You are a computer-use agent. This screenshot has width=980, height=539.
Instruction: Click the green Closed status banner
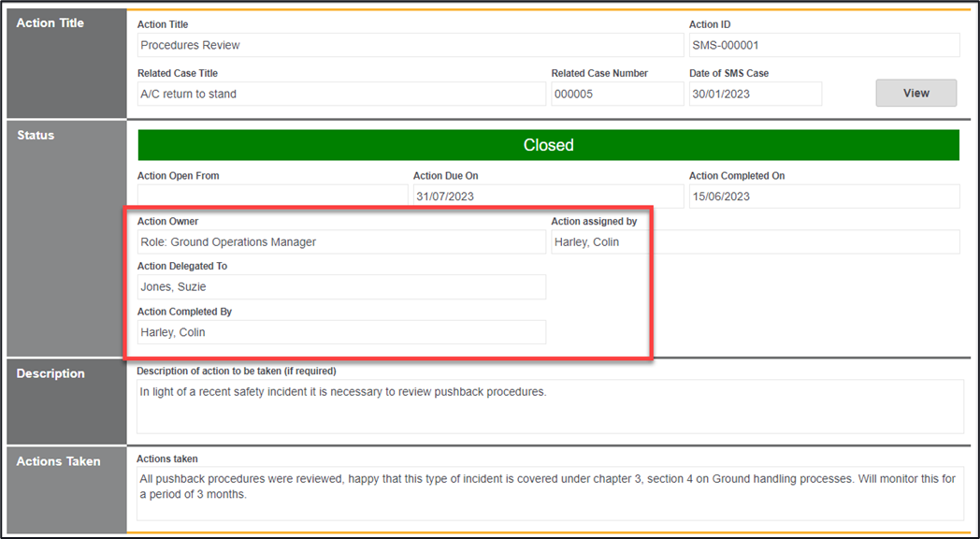click(x=548, y=145)
